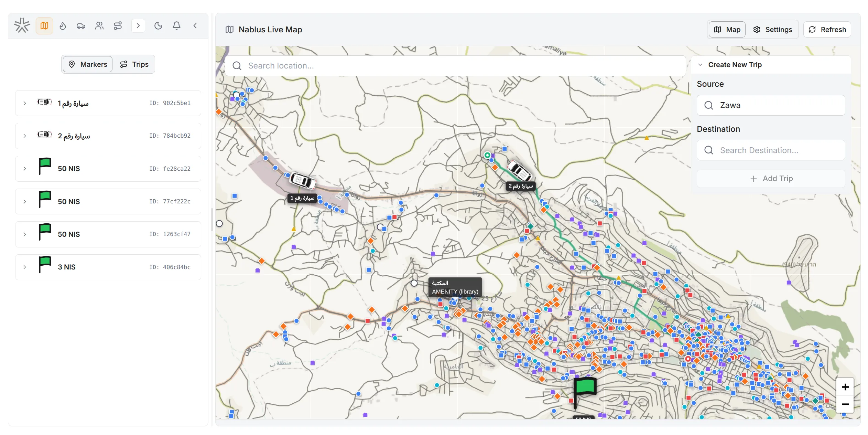
Task: Click the sidebar resize handle
Action: pos(212,220)
